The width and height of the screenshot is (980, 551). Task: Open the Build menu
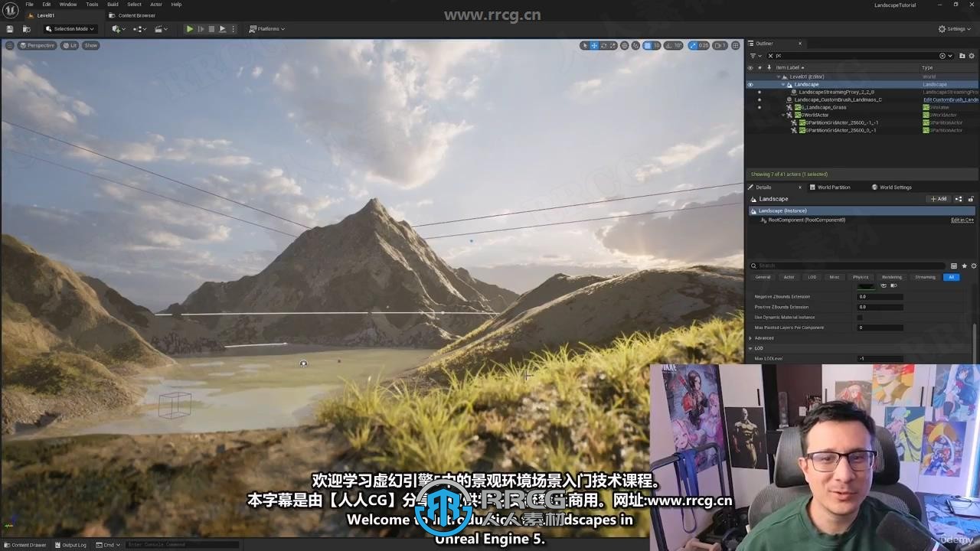(113, 5)
